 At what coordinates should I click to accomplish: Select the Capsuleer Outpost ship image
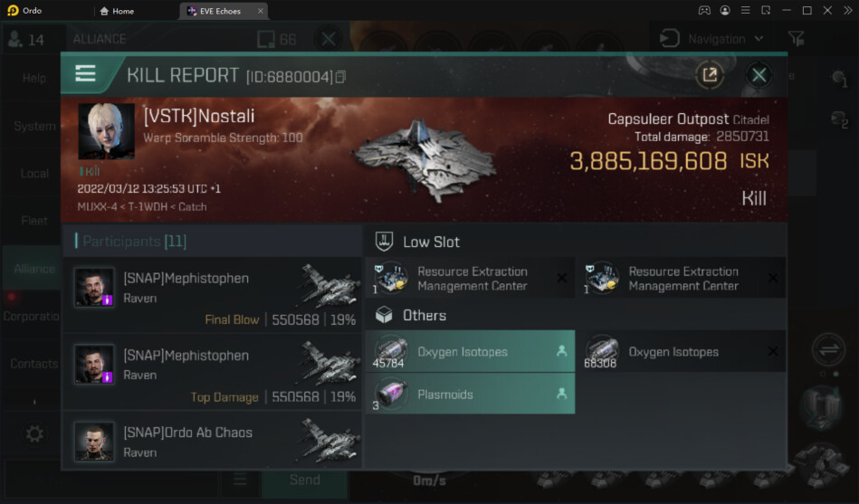point(425,160)
